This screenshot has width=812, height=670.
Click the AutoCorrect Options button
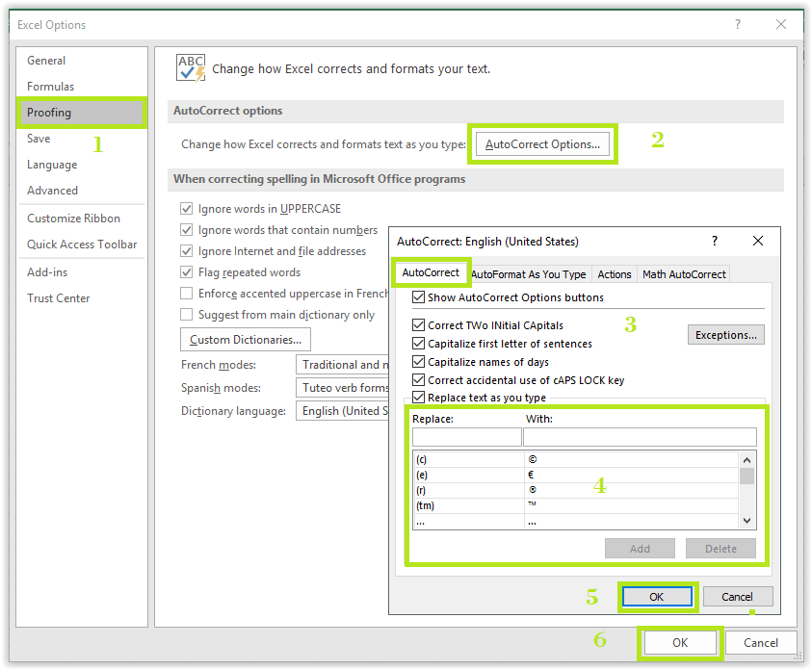point(542,144)
